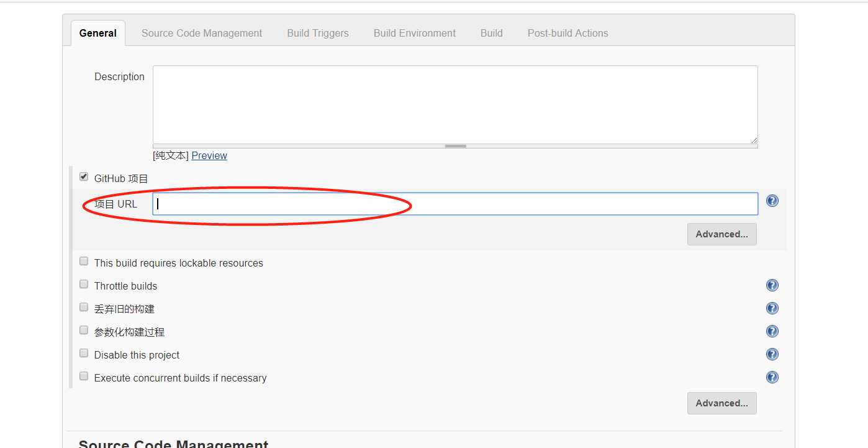Open help for the 项目 URL field
Viewport: 868px width, 448px height.
pyautogui.click(x=772, y=201)
